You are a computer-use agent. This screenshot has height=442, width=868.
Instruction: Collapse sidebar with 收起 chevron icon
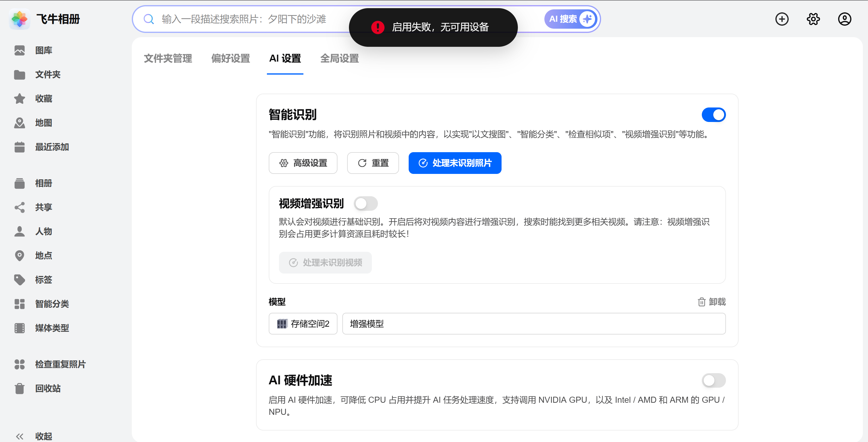[x=20, y=436]
